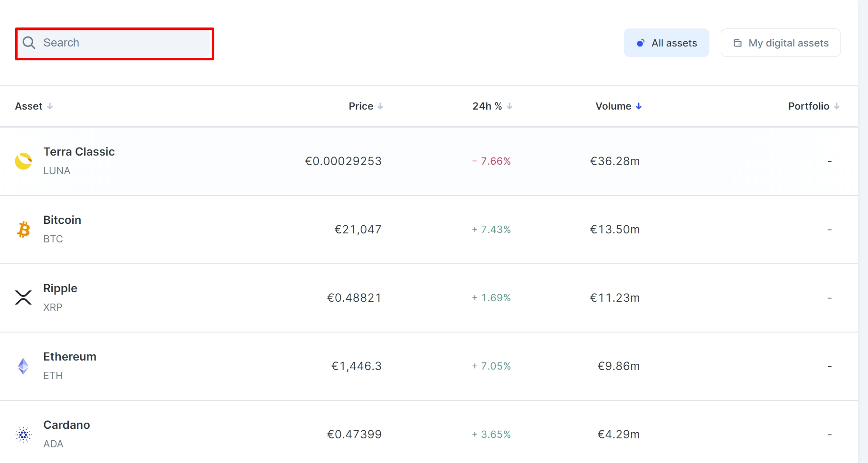The height and width of the screenshot is (463, 868).
Task: Click the Cardano price €0.47399
Action: [x=354, y=435]
